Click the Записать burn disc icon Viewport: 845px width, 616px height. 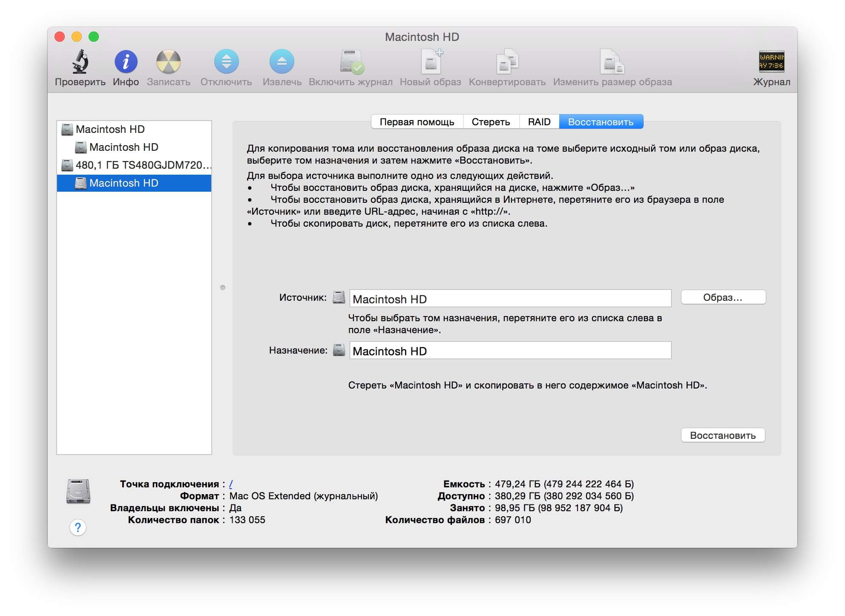tap(168, 62)
